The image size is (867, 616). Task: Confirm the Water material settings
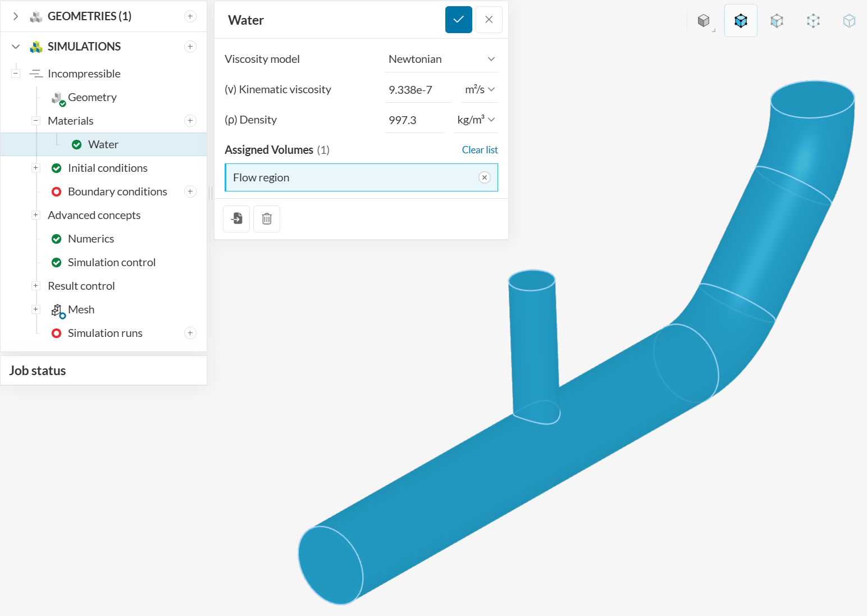click(458, 20)
